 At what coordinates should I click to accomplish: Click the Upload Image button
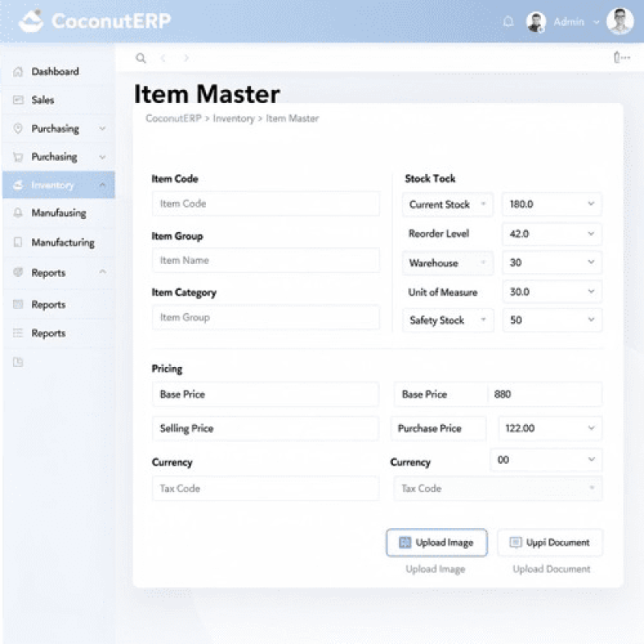pyautogui.click(x=436, y=543)
